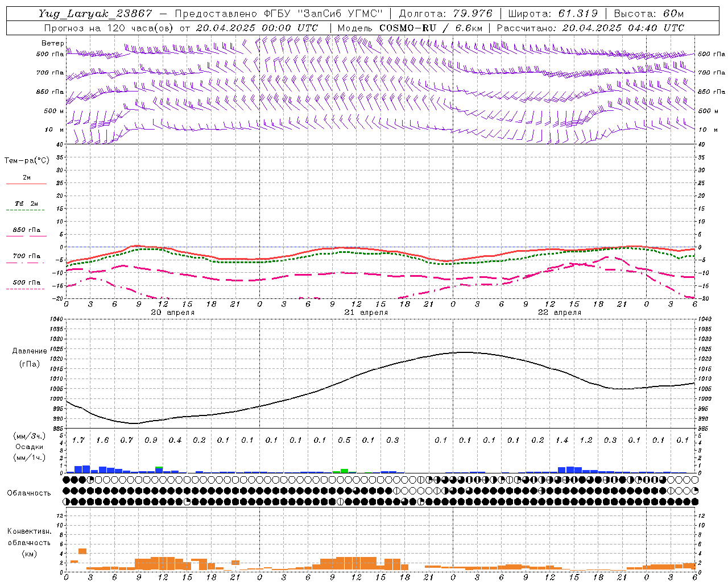
Task: Click the 22 апреля date label
Action: (560, 313)
